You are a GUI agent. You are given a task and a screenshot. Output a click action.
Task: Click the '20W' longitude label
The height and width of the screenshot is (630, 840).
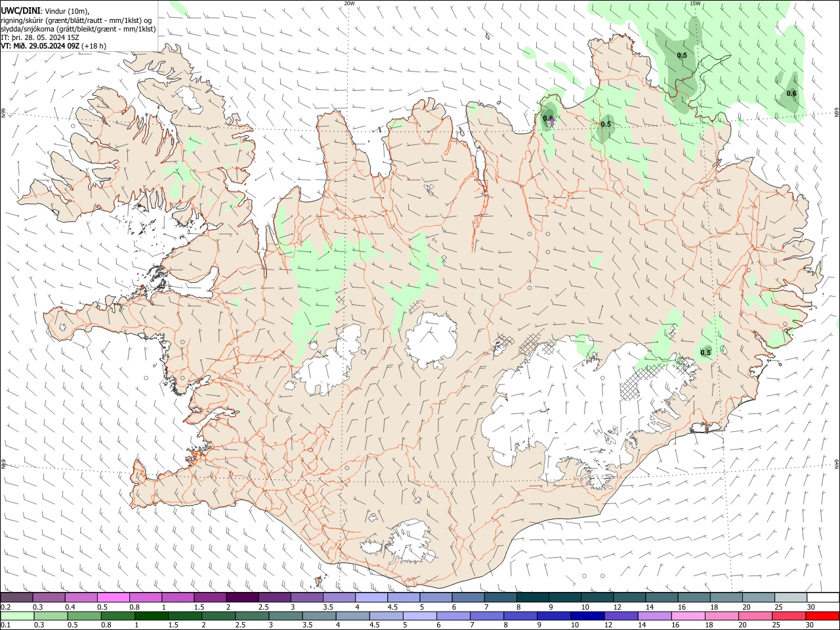[350, 3]
